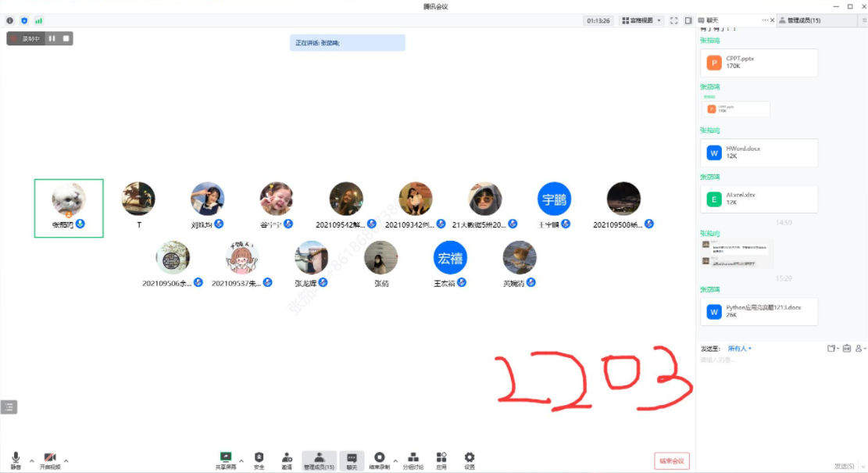Start screen sharing (共享屏幕)
The width and height of the screenshot is (868, 473).
225,460
